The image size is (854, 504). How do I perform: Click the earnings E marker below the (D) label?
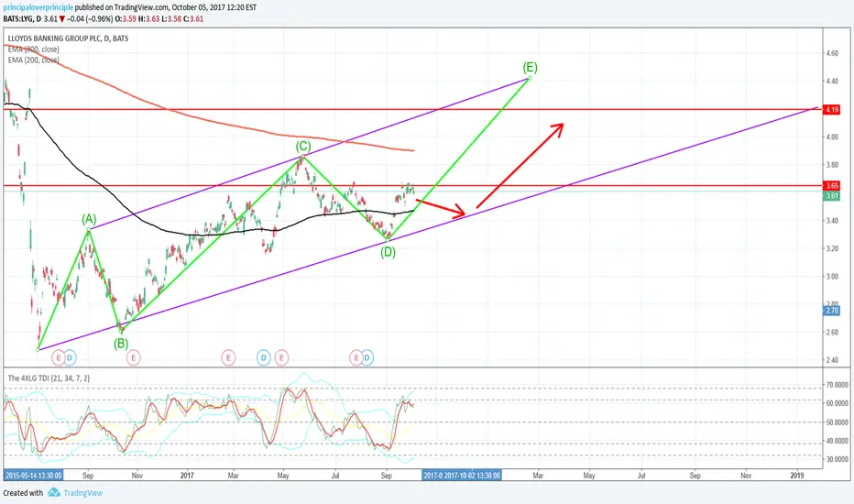pos(356,357)
